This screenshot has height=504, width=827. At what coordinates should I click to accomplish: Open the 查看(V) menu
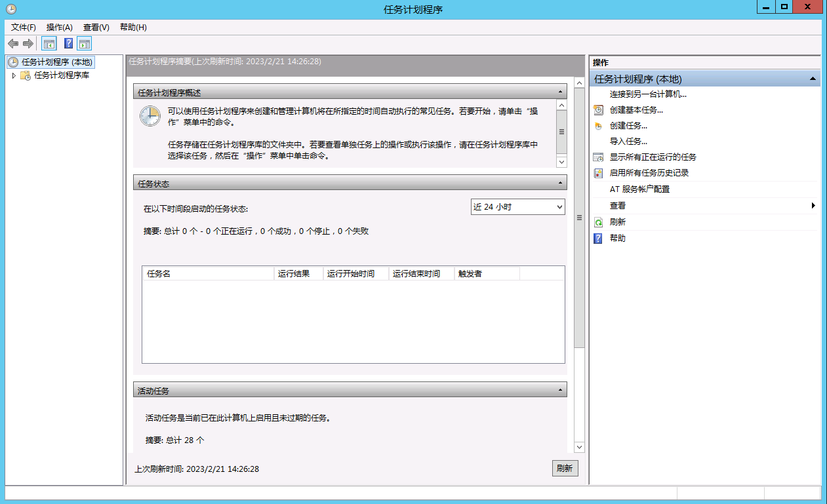(96, 27)
